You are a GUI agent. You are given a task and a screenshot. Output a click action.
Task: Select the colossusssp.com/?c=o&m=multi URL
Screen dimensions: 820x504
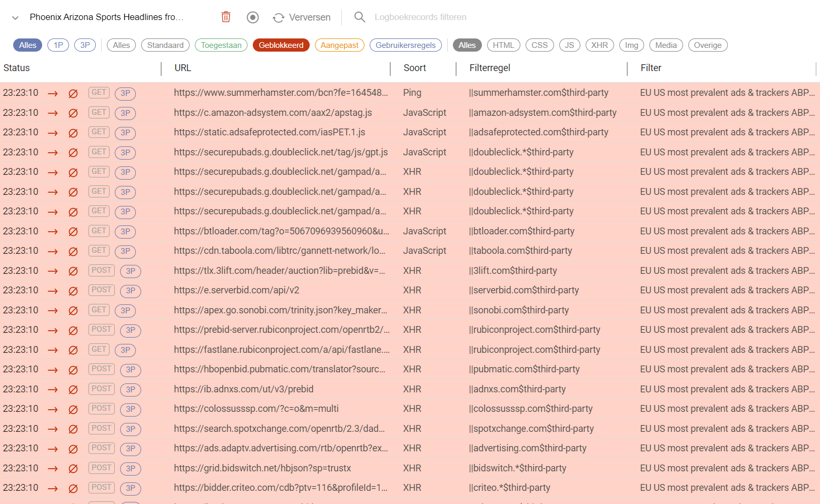(256, 409)
